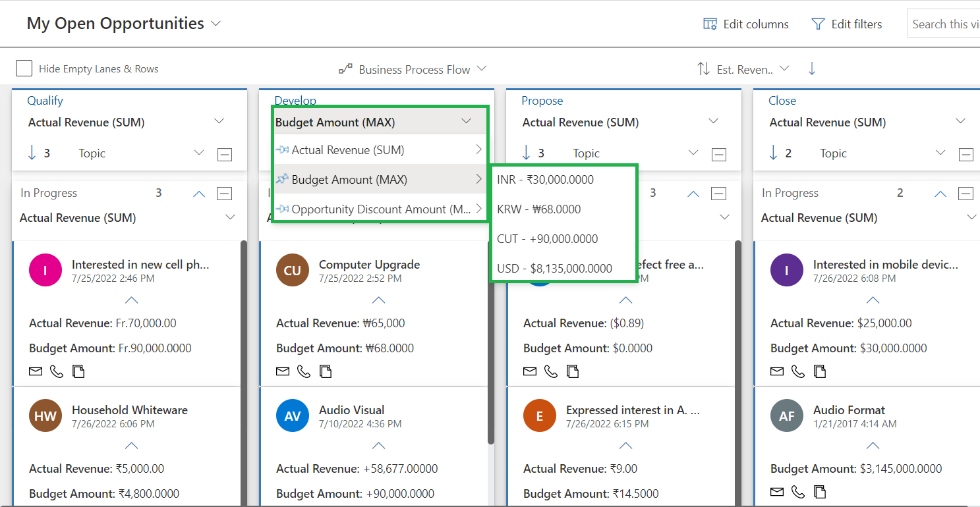Click the Search this view input field

944,24
